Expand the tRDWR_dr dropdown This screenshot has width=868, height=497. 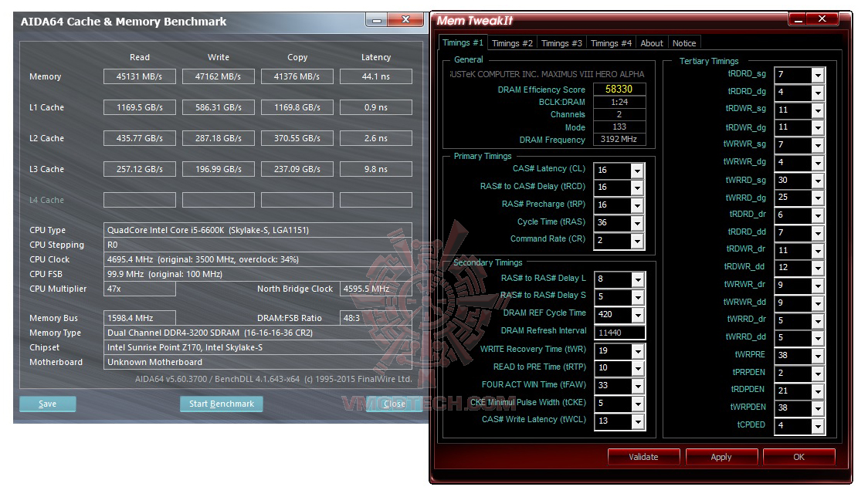click(818, 251)
